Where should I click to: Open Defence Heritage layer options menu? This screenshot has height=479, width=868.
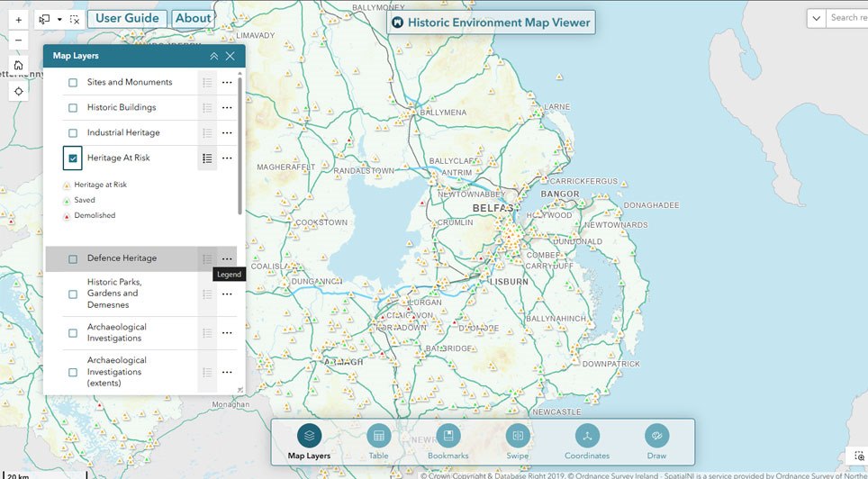click(227, 259)
